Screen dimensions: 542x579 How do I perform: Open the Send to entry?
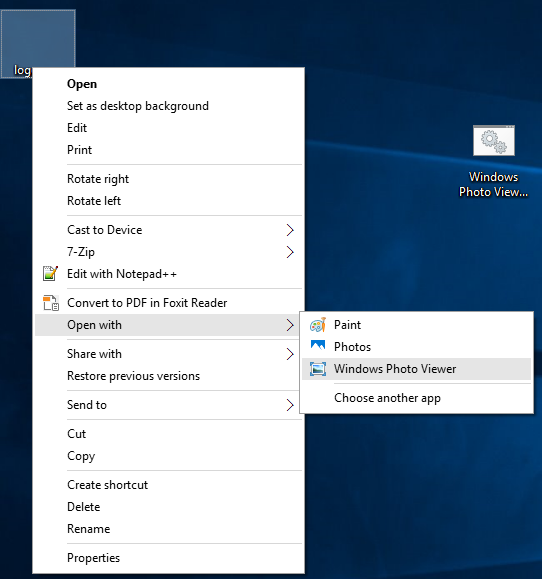point(168,405)
